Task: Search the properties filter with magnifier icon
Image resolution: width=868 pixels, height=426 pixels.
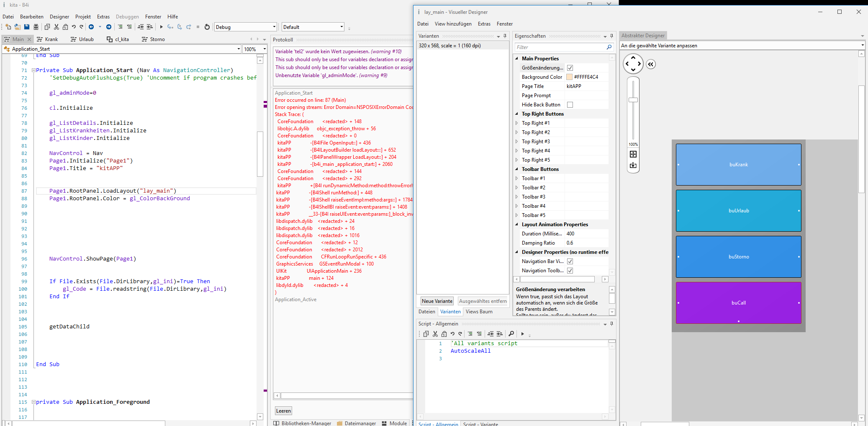Action: 609,47
